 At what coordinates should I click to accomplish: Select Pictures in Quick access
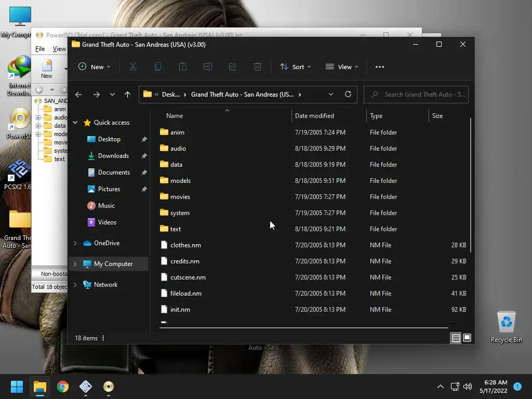[x=109, y=189]
